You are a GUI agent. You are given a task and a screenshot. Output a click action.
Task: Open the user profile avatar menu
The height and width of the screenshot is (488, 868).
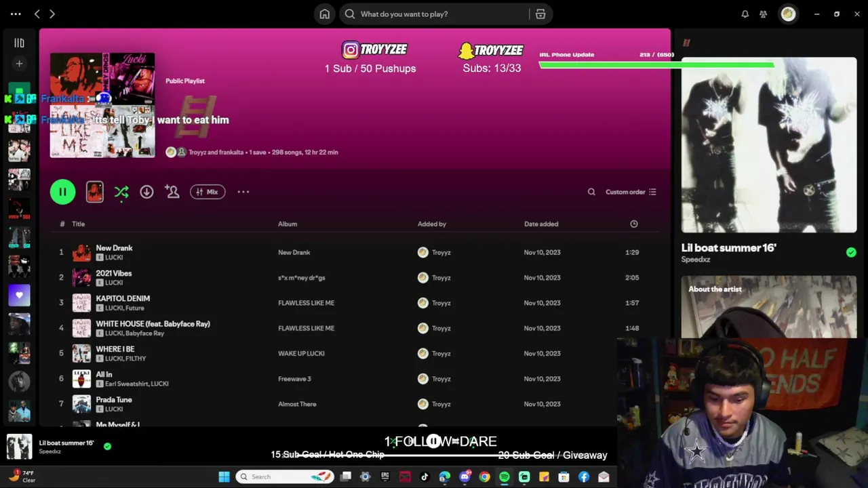pos(788,14)
